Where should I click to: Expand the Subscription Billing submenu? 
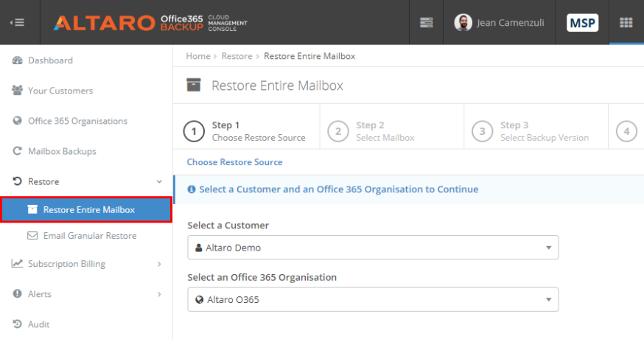point(159,264)
